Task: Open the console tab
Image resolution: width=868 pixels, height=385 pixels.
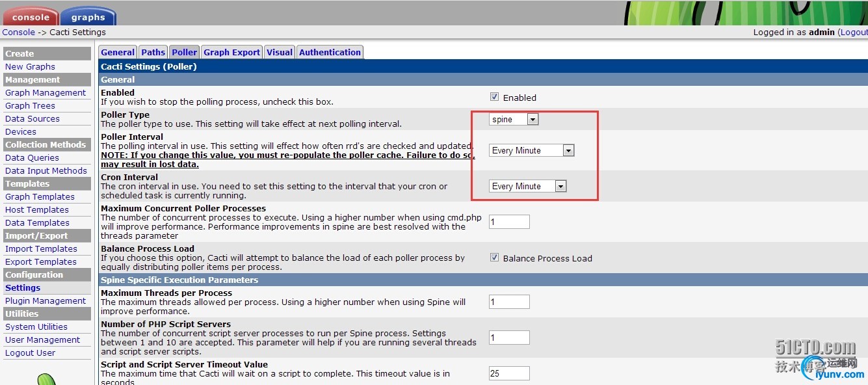Action: 31,17
